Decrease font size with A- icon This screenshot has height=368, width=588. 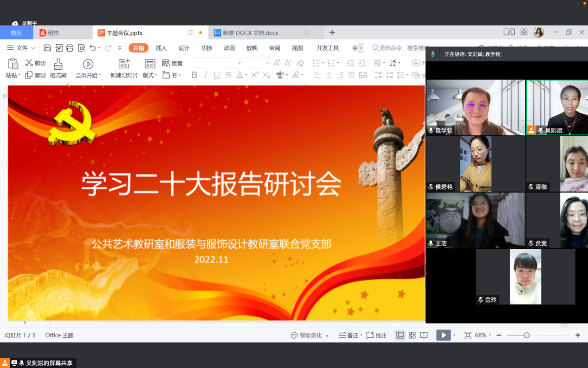(x=288, y=63)
